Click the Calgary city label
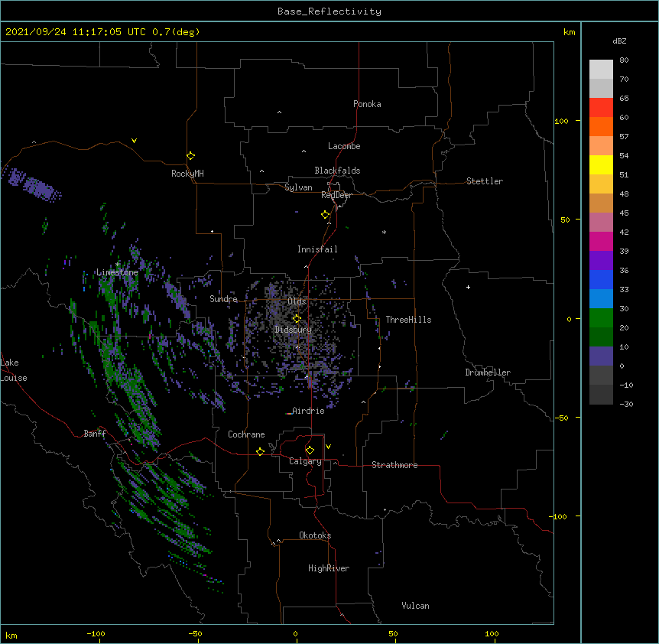659x644 pixels. [305, 461]
